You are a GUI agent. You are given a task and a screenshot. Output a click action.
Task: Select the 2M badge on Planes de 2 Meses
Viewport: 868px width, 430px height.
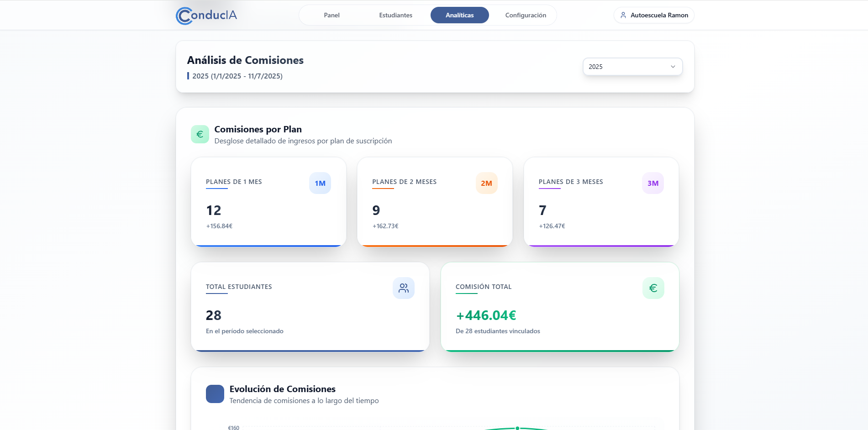[487, 183]
